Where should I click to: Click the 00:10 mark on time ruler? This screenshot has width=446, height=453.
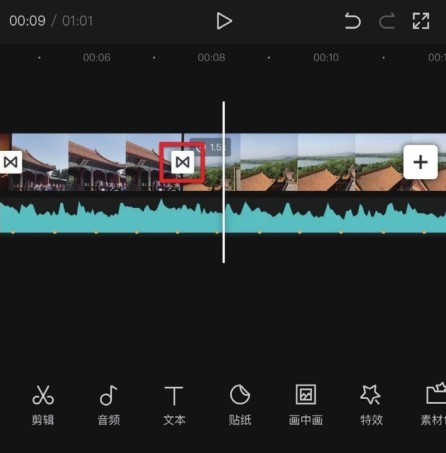(326, 57)
